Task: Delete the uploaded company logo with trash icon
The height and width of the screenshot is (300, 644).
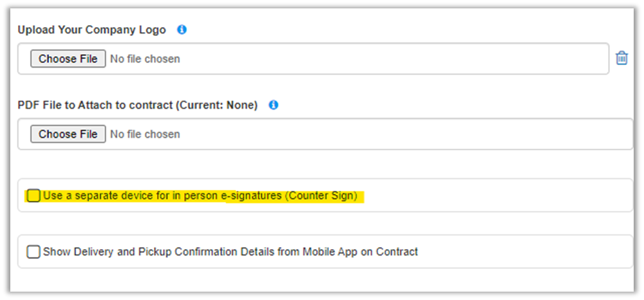Action: pos(621,59)
